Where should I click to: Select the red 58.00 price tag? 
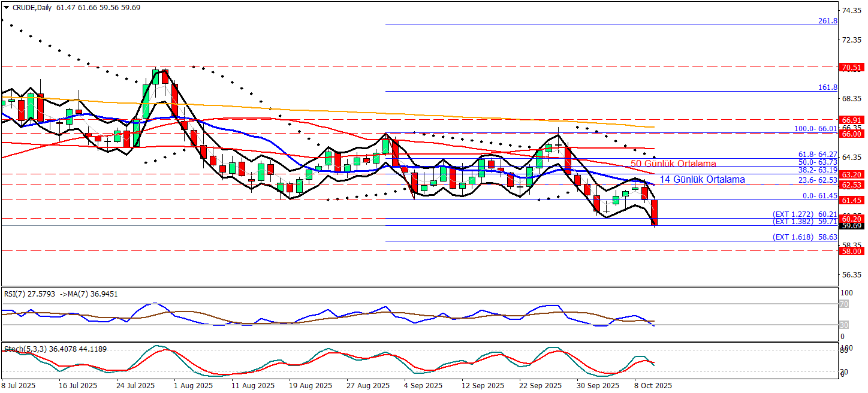(851, 251)
